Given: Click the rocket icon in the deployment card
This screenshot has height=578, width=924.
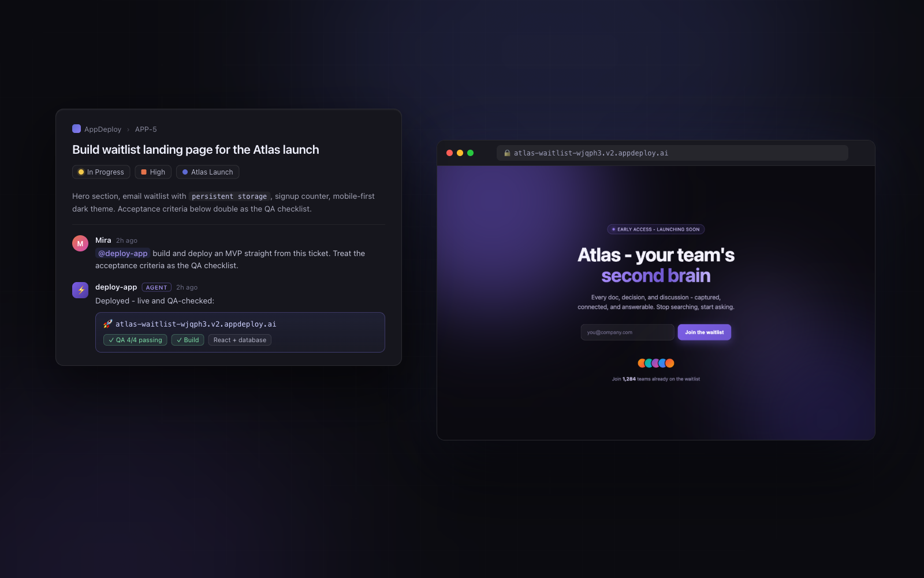Looking at the screenshot, I should pos(108,324).
